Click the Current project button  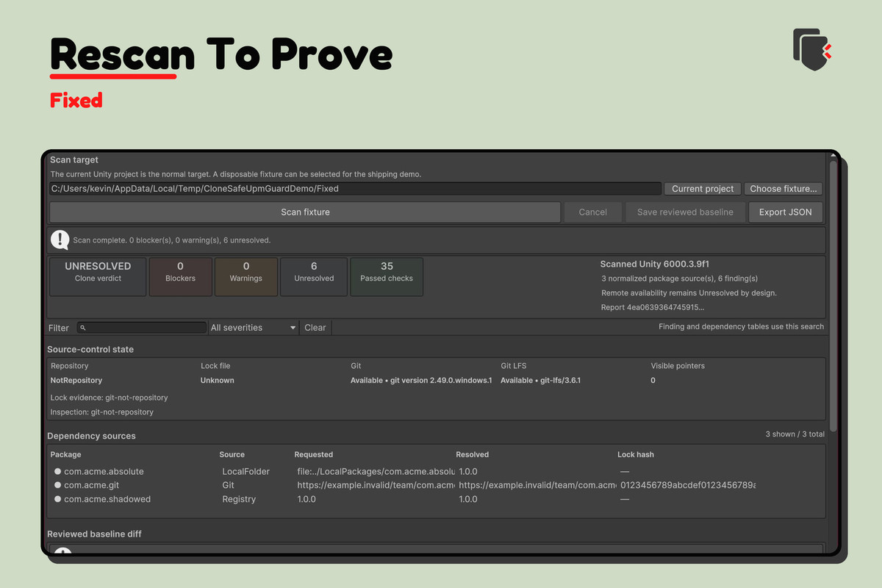(x=703, y=189)
